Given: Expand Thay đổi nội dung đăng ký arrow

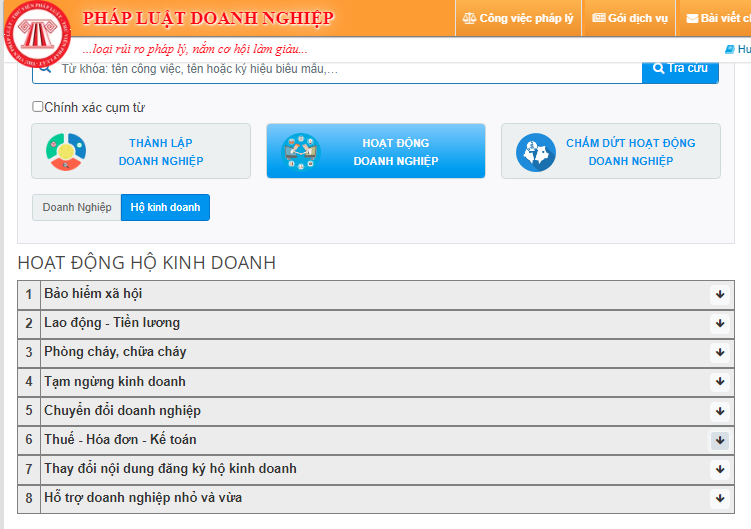Looking at the screenshot, I should pyautogui.click(x=720, y=470).
